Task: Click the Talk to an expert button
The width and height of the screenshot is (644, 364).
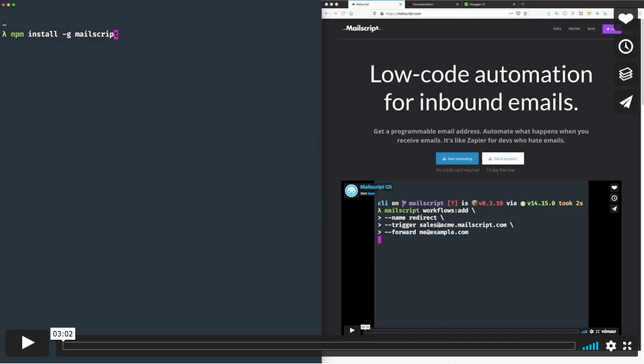Action: coord(503,159)
